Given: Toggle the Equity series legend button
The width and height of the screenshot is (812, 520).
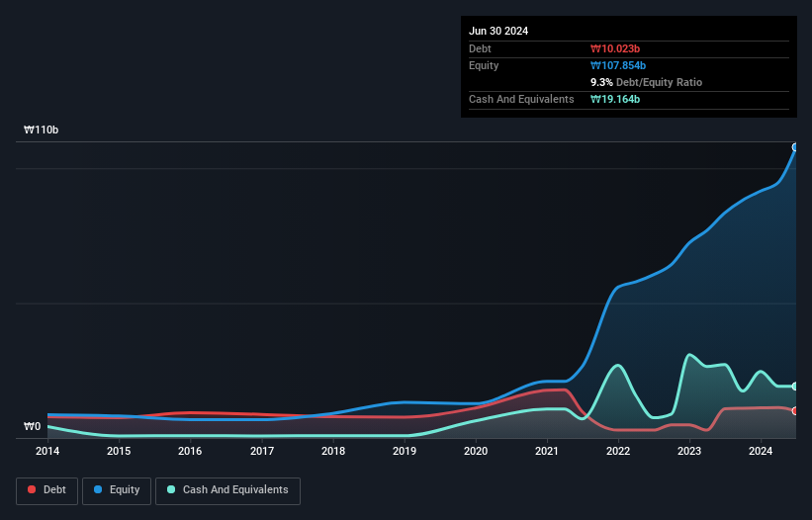Looking at the screenshot, I should [117, 490].
